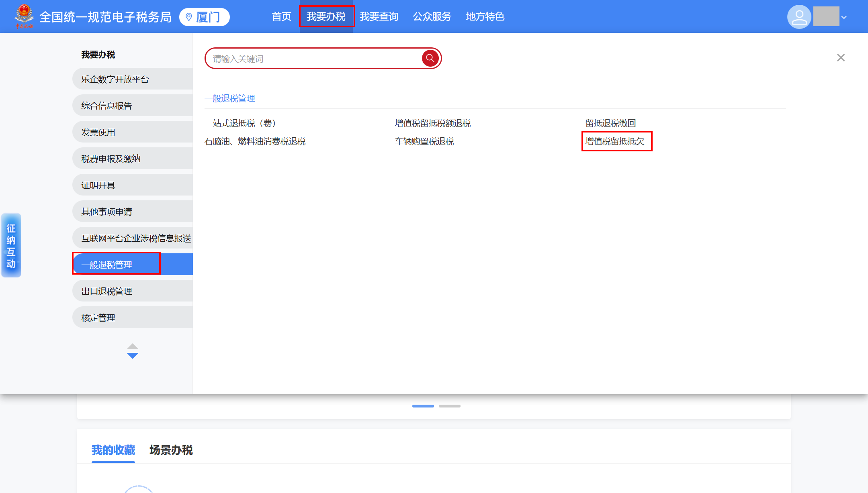The image size is (868, 493).
Task: Open the user avatar profile icon
Action: [x=799, y=16]
